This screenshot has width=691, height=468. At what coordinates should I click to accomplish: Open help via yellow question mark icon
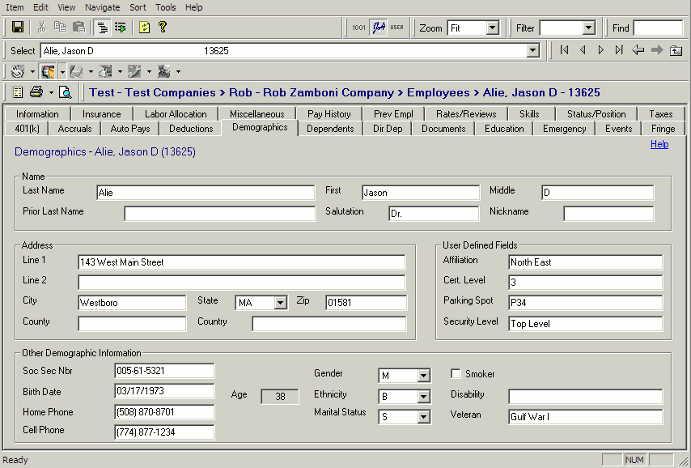(x=163, y=27)
